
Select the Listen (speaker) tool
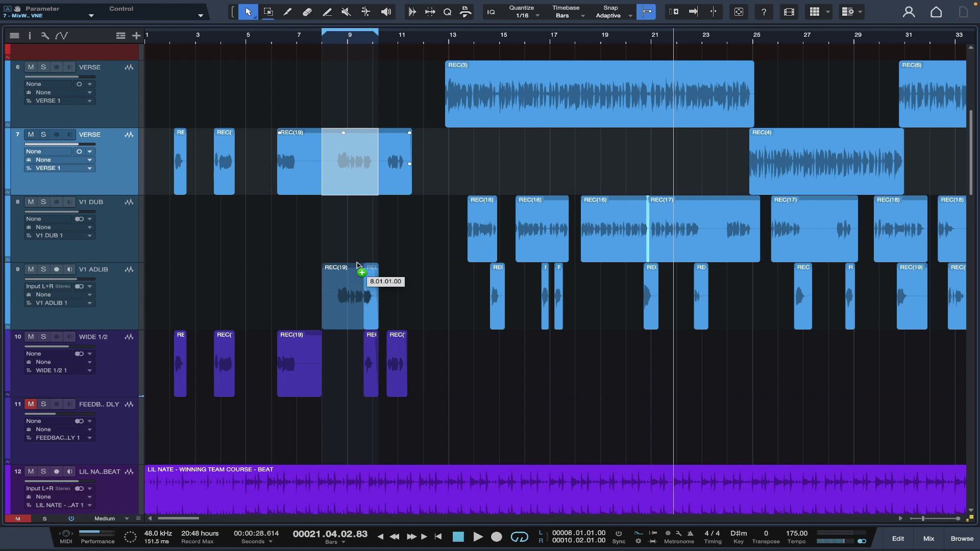coord(386,12)
